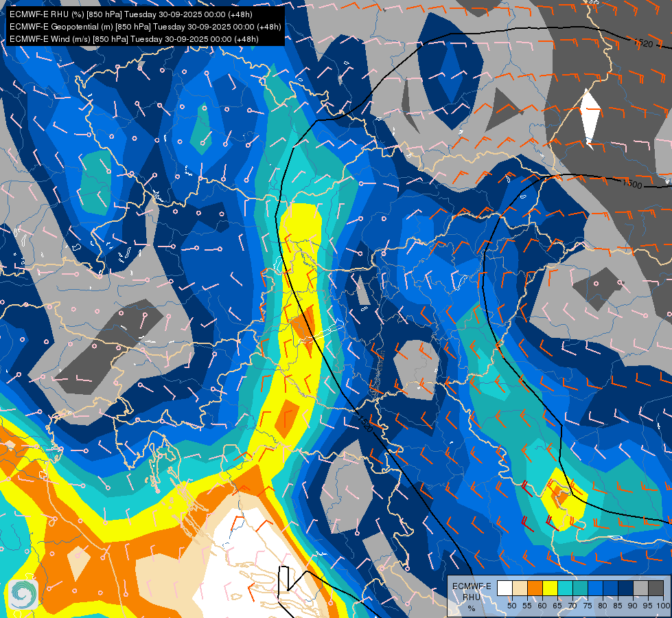The height and width of the screenshot is (618, 672).
Task: Click the 1500 geopotential contour label
Action: 633,185
